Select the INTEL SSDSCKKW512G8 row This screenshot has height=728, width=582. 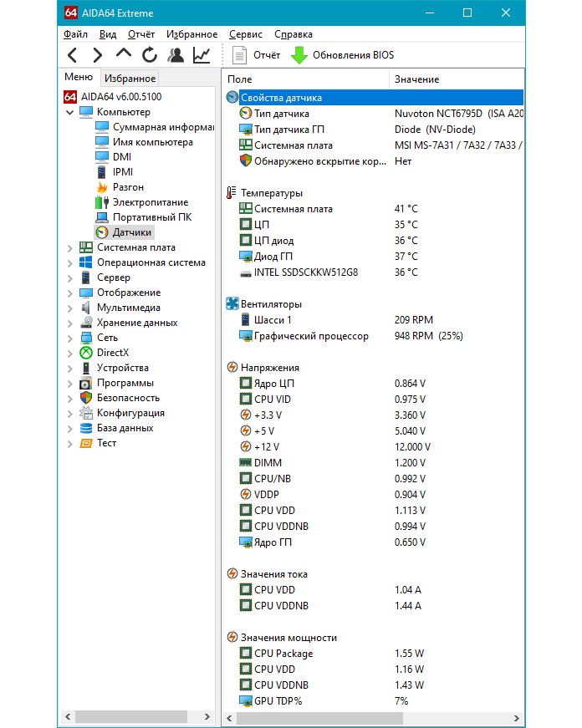375,272
